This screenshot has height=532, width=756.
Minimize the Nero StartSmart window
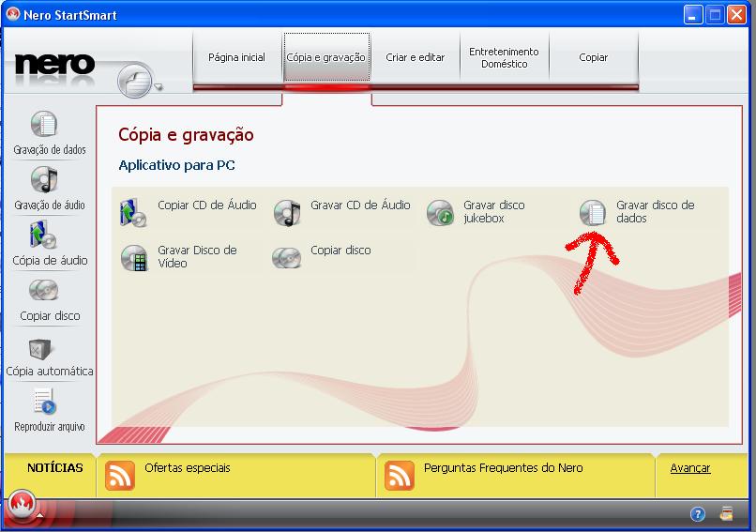click(692, 15)
